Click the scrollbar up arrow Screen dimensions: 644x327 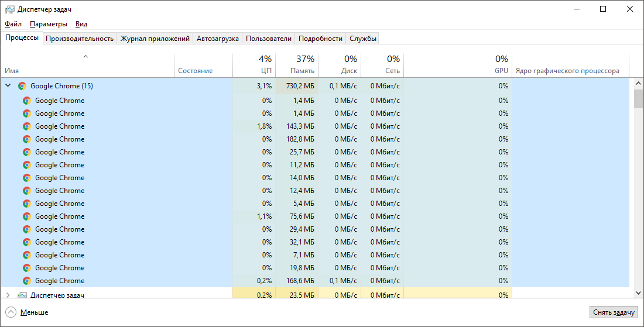click(x=638, y=83)
